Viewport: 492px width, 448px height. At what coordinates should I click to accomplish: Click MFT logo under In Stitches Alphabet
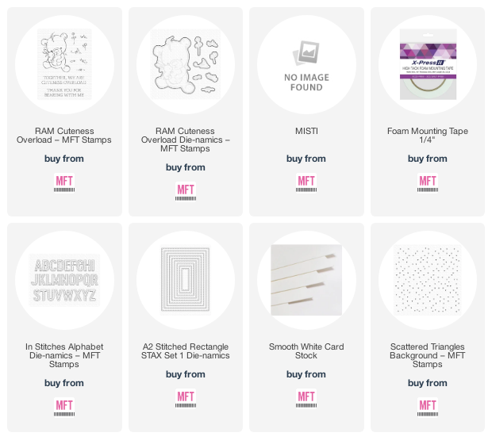tap(64, 408)
